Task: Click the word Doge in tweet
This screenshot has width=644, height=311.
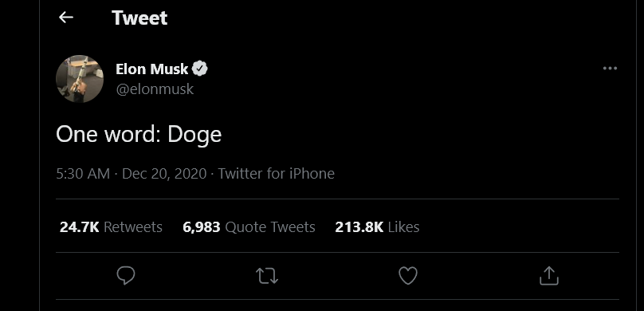Action: coord(194,135)
